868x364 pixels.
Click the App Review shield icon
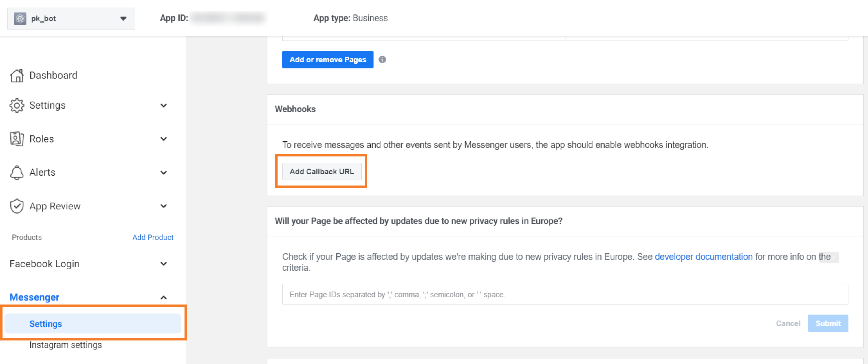point(17,206)
